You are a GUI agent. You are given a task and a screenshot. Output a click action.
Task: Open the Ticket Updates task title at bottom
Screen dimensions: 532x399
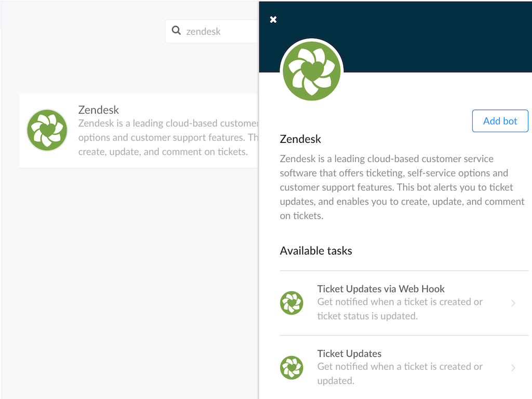349,354
